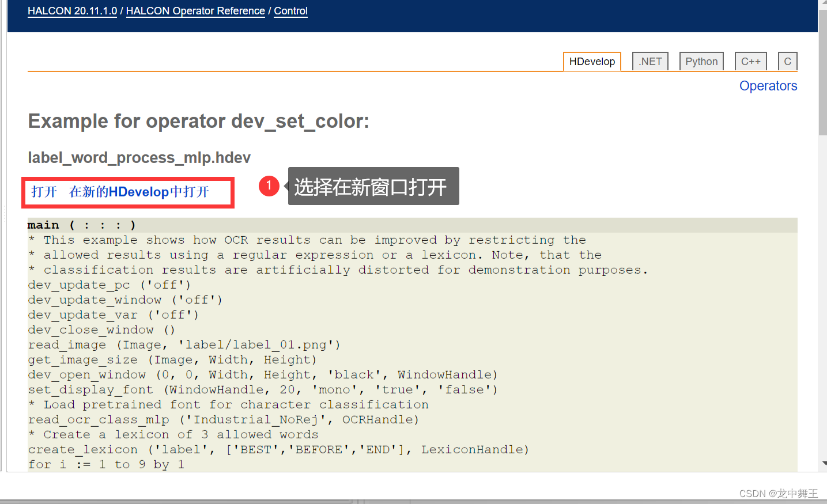Switch to the HDevelop language tab
Screen dimensions: 827x504
(x=592, y=62)
